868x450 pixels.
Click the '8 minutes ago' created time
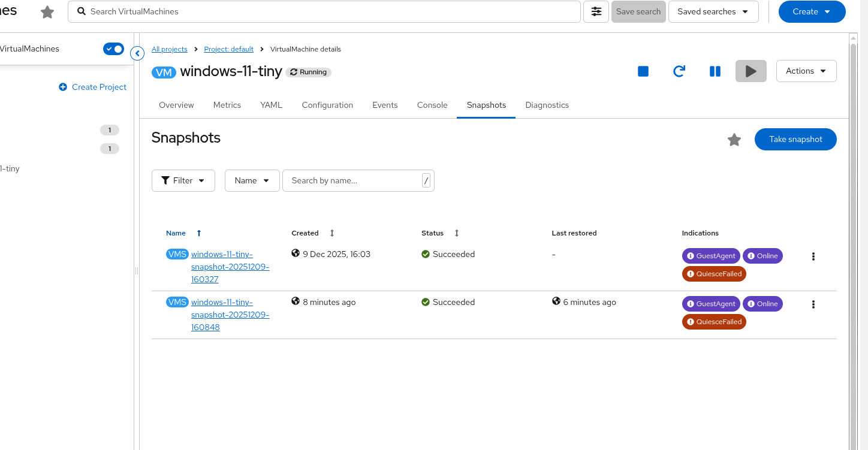pyautogui.click(x=329, y=302)
